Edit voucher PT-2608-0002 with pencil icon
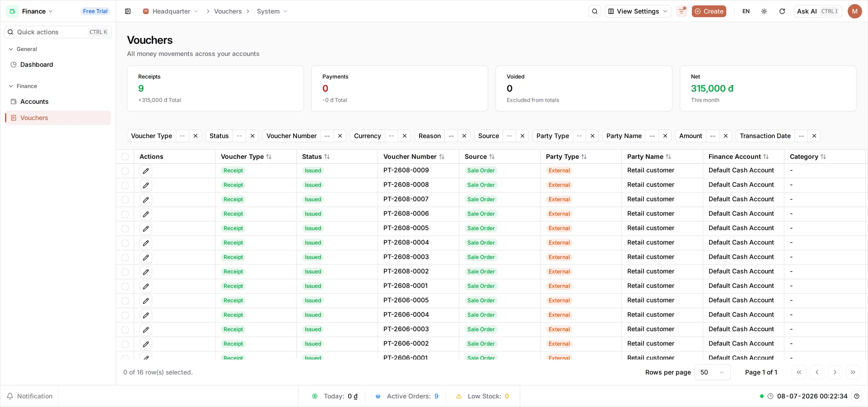The image size is (868, 407). (x=146, y=272)
